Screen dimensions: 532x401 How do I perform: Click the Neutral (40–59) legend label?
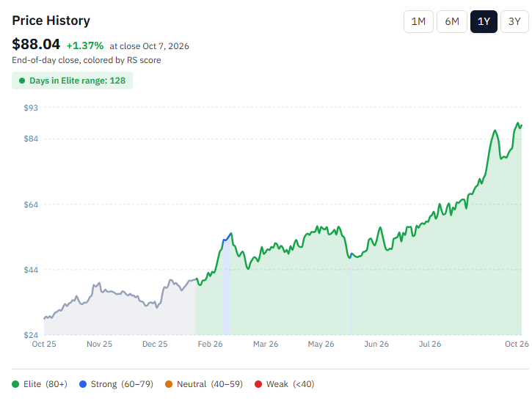(x=210, y=384)
